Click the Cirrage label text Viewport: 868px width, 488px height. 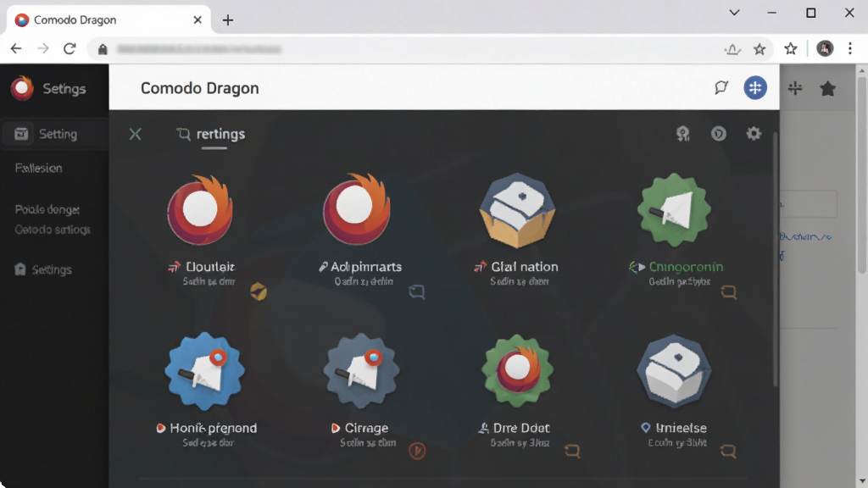[366, 428]
